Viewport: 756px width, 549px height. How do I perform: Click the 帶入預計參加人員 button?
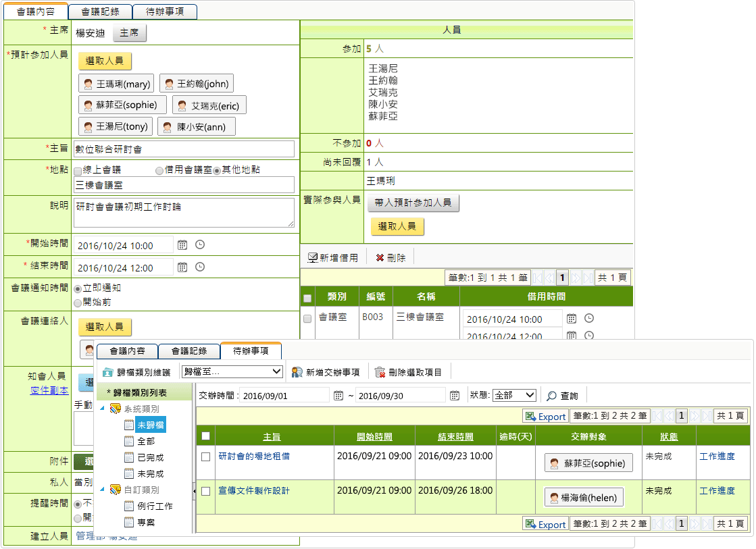413,203
